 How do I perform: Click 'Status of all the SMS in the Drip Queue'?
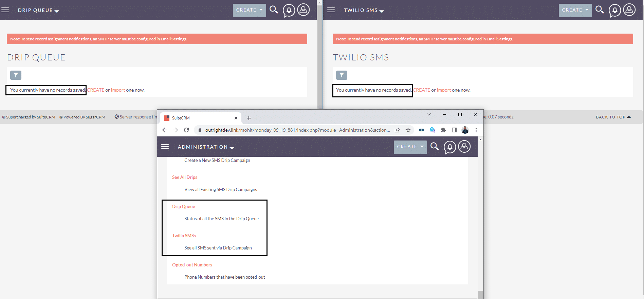[222, 219]
